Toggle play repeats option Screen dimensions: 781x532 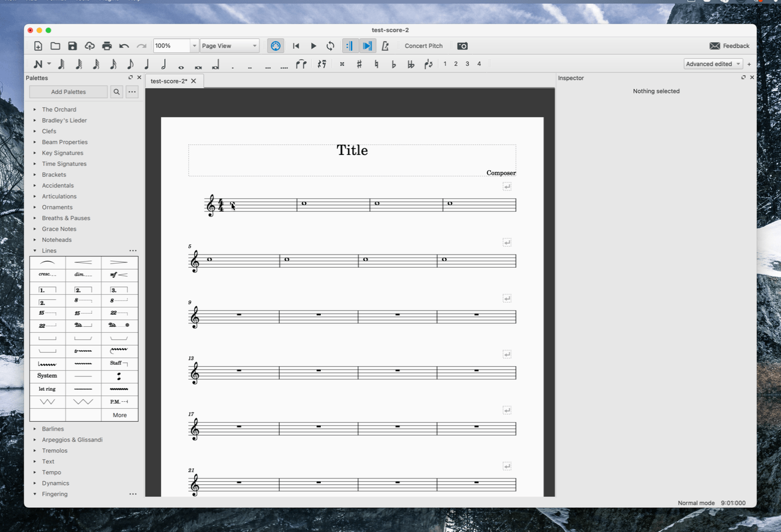click(350, 46)
